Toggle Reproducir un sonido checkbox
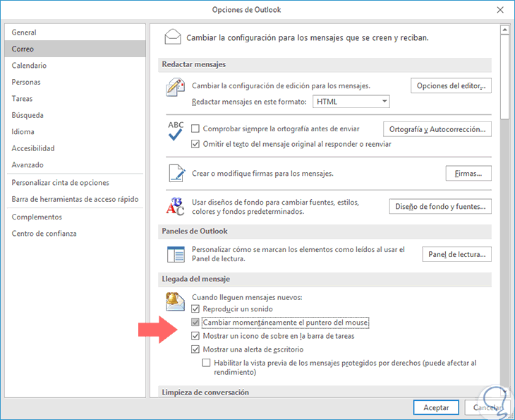Screen dimensions: 515x420 (x=195, y=309)
